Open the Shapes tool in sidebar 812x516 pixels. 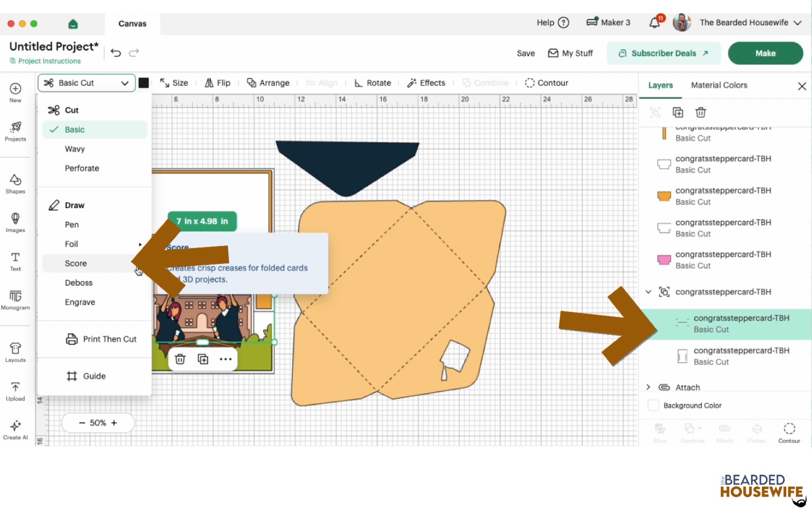(15, 184)
